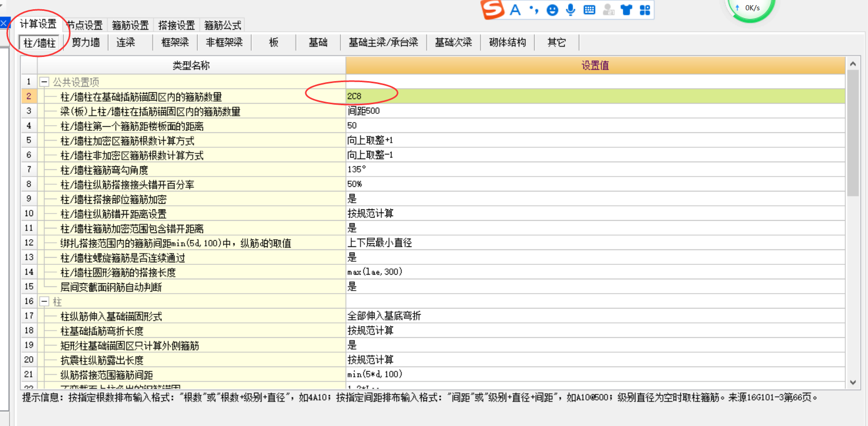This screenshot has height=426, width=868.
Task: Click the 类型名称 column header
Action: coord(191,65)
